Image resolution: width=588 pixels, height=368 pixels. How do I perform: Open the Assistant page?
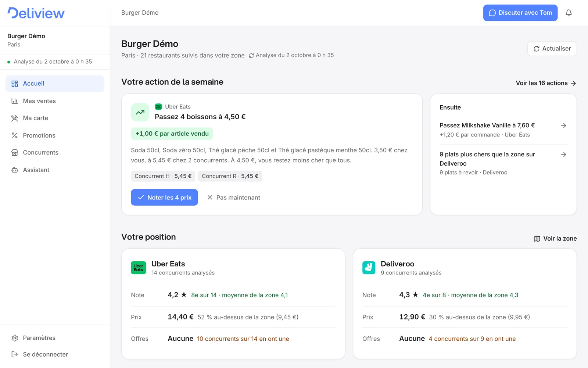pos(55,170)
